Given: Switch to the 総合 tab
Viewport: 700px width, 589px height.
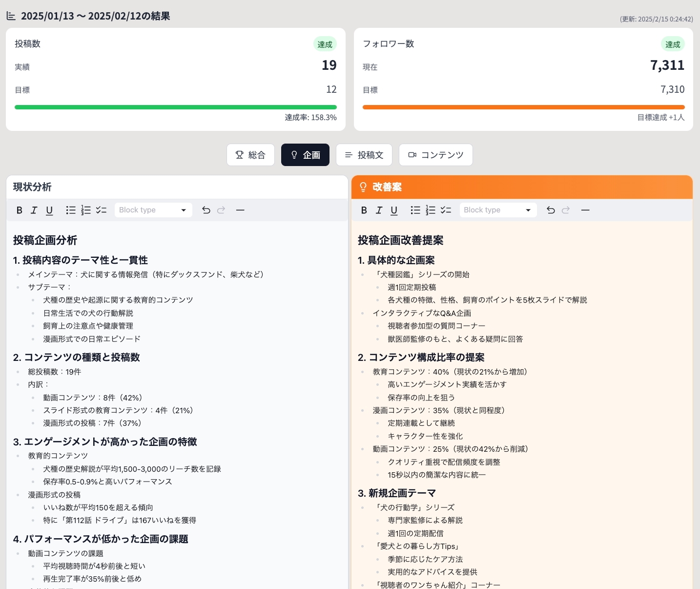Looking at the screenshot, I should point(250,155).
